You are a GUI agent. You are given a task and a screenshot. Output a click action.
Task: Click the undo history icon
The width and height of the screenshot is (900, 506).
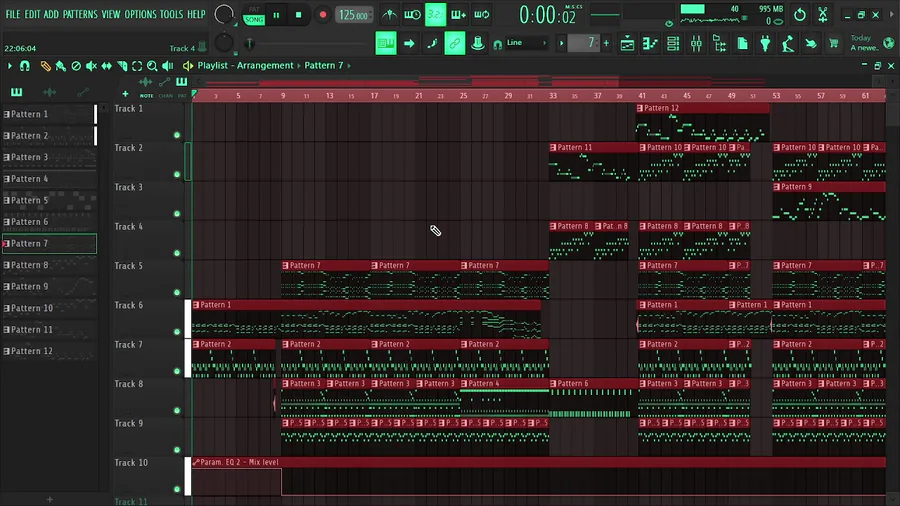tap(800, 15)
